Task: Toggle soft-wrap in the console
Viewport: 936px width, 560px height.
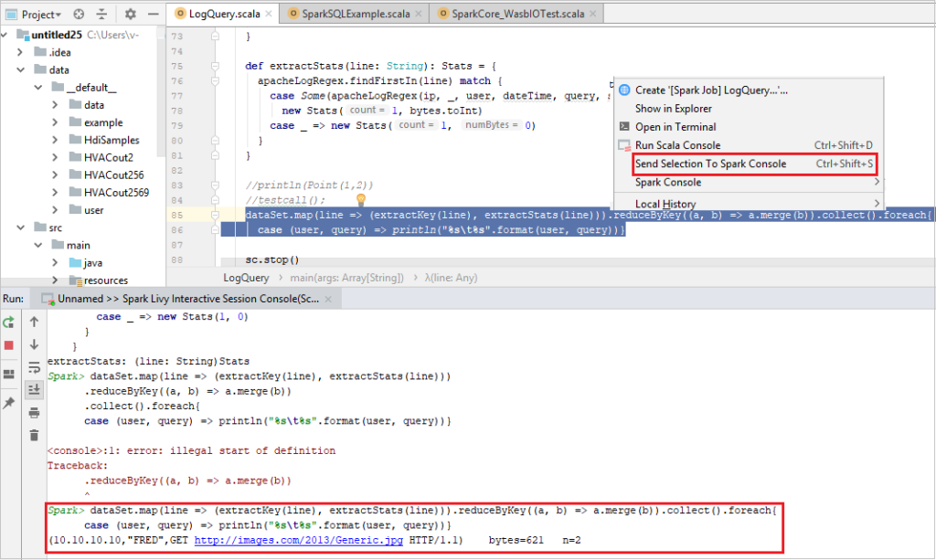Action: click(x=34, y=368)
